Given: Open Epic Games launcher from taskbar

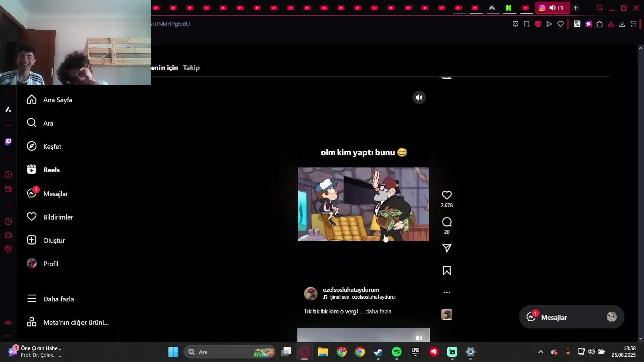Looking at the screenshot, I should (x=415, y=352).
